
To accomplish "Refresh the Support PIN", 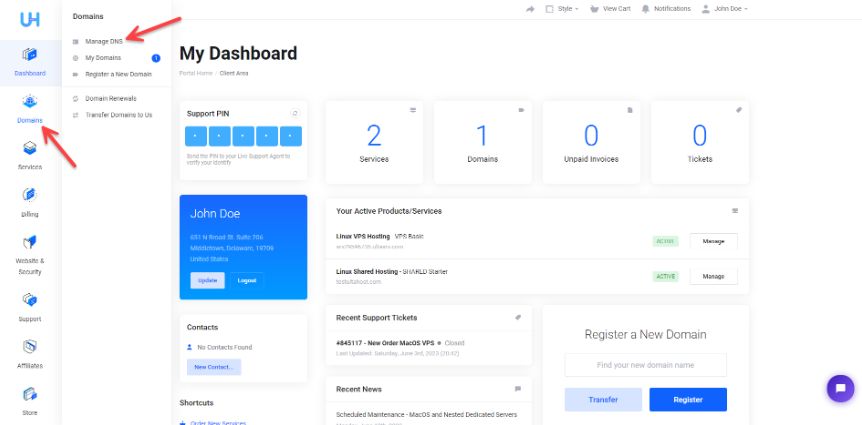I will tap(295, 113).
